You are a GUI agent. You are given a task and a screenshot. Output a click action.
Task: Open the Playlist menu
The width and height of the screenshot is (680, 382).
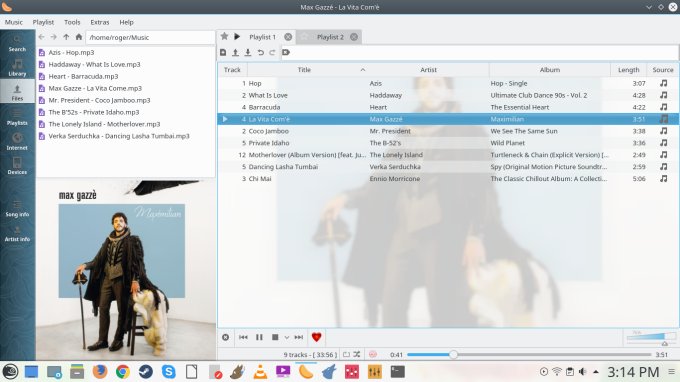(43, 22)
